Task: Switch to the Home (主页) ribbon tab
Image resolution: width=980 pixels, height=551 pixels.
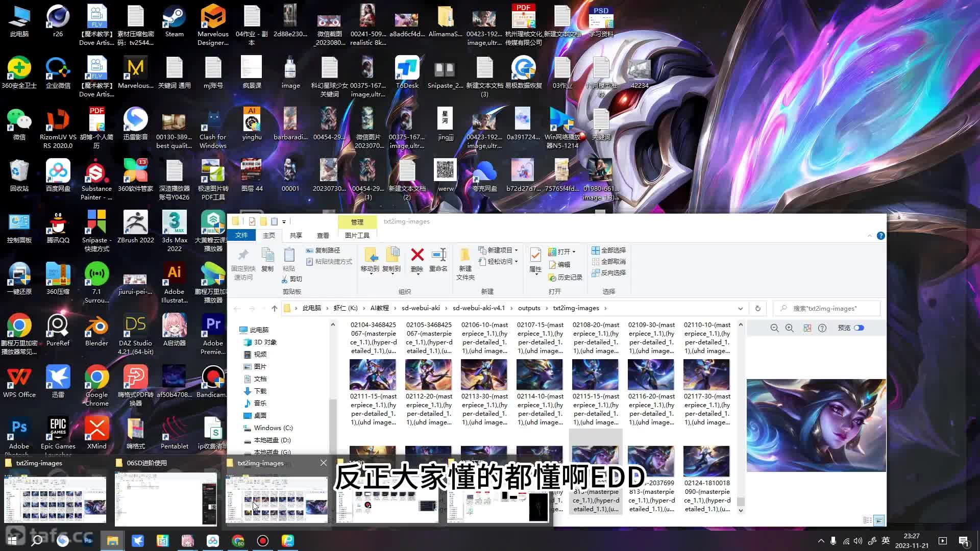Action: 269,235
